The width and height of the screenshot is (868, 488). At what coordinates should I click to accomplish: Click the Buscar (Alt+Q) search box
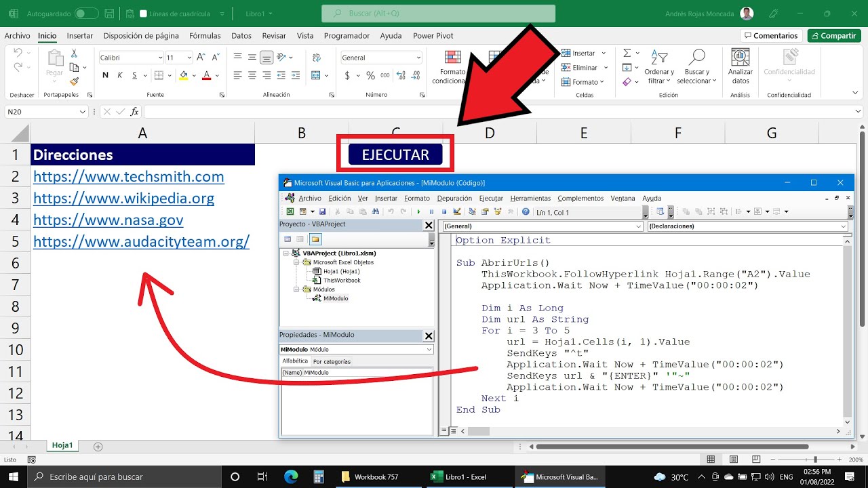(x=438, y=14)
